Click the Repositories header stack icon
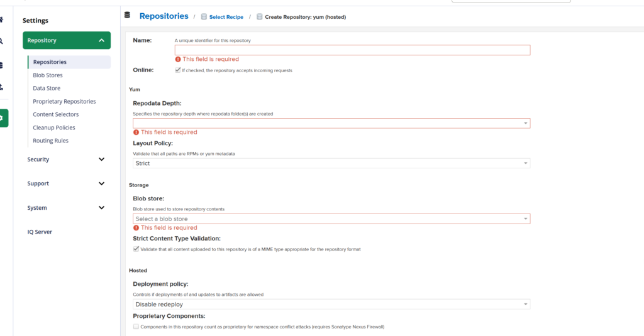The height and width of the screenshot is (336, 644). 128,16
